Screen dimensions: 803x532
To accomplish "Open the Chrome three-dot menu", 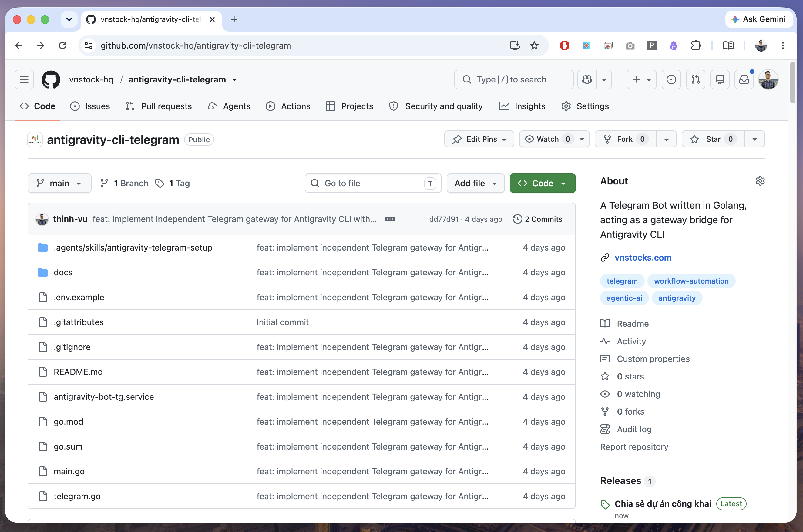I will point(783,45).
